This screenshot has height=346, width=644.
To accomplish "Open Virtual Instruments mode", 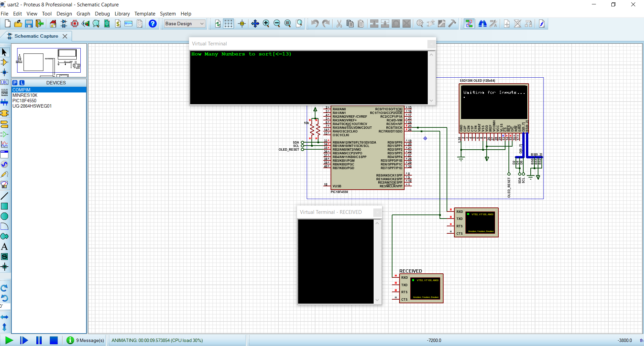I will point(4,185).
